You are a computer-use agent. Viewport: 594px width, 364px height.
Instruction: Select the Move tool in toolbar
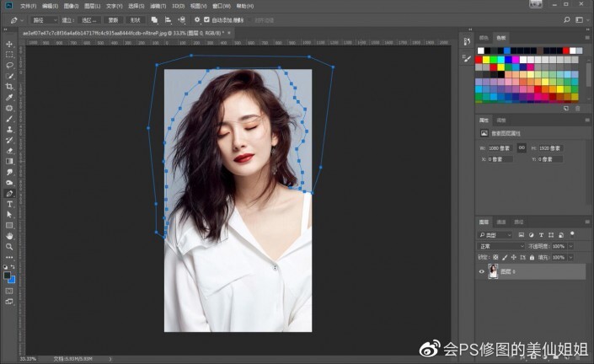click(x=9, y=44)
